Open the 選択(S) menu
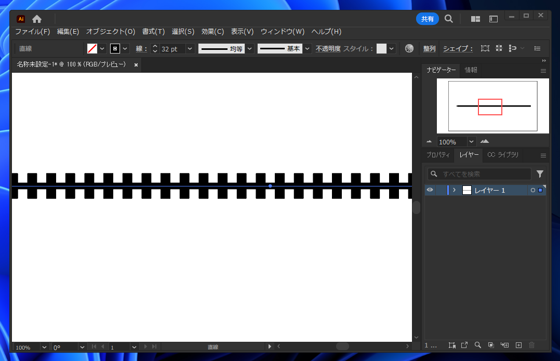560x361 pixels. click(183, 31)
